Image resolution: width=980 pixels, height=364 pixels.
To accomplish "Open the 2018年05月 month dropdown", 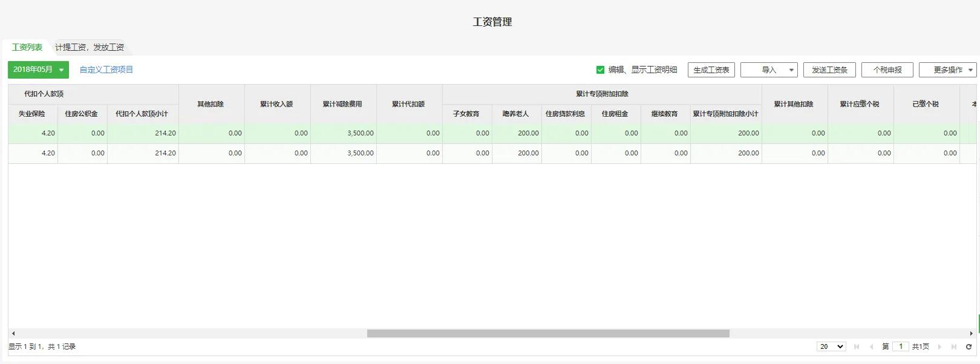I will 38,70.
